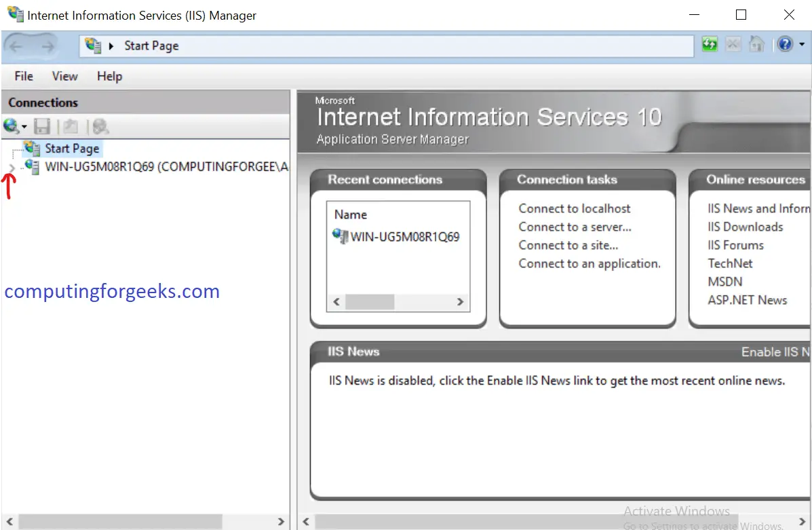This screenshot has height=530, width=812.
Task: Close the IIS Manager window
Action: pos(789,14)
